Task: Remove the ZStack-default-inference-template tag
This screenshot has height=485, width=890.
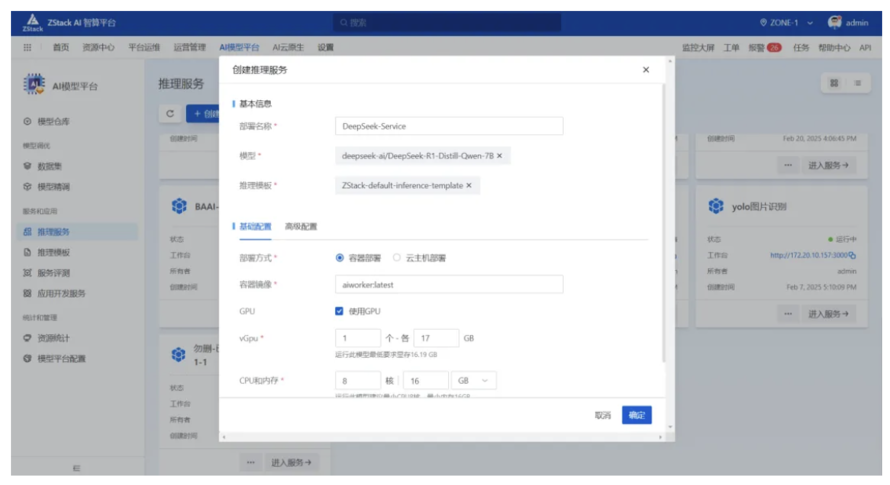Action: pyautogui.click(x=469, y=185)
